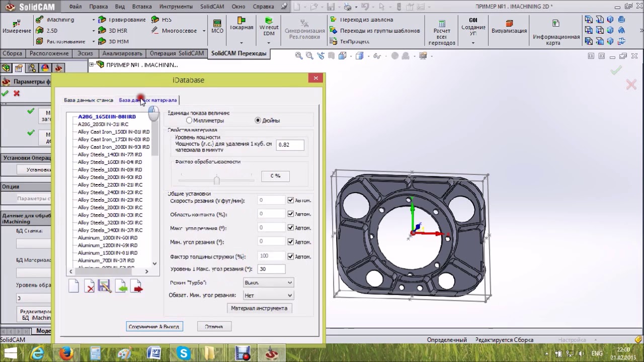The image size is (644, 362).
Task: Click the iMachining operation icon
Action: [40, 20]
